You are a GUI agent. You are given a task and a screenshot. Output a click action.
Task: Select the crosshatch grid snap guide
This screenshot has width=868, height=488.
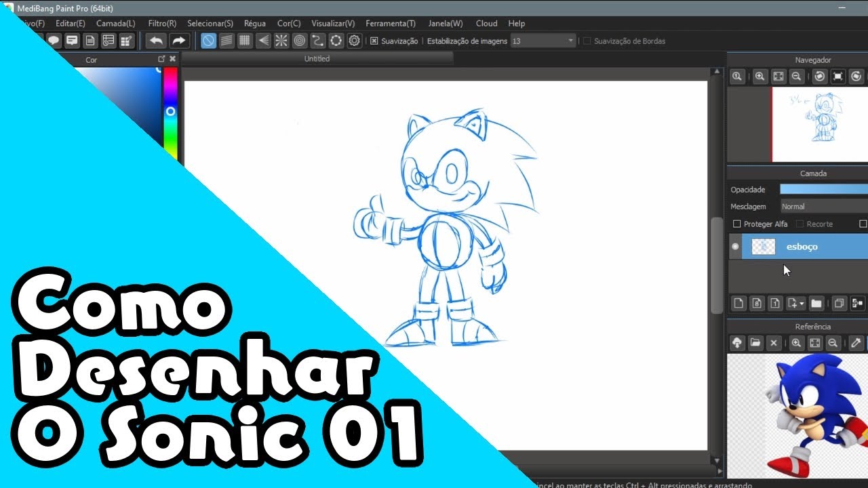click(x=245, y=41)
